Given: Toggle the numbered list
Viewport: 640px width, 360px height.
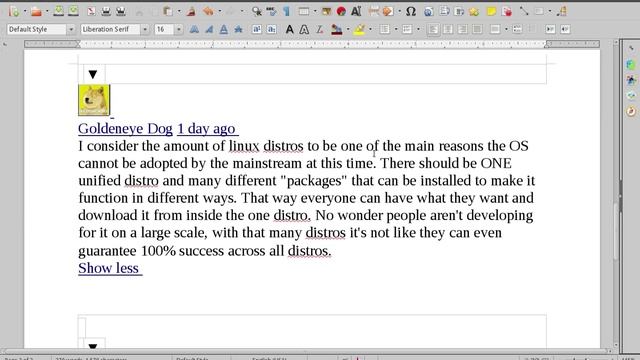Looking at the screenshot, I should (x=407, y=29).
